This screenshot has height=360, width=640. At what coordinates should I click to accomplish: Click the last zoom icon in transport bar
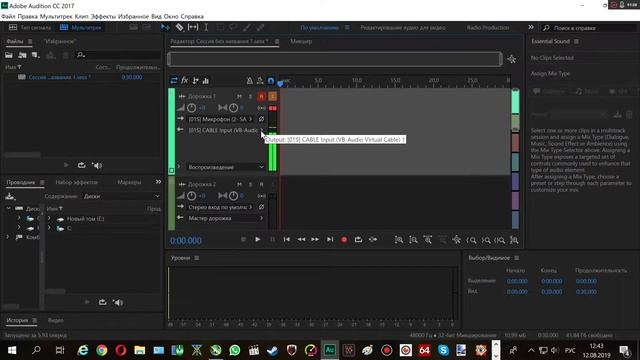[514, 240]
